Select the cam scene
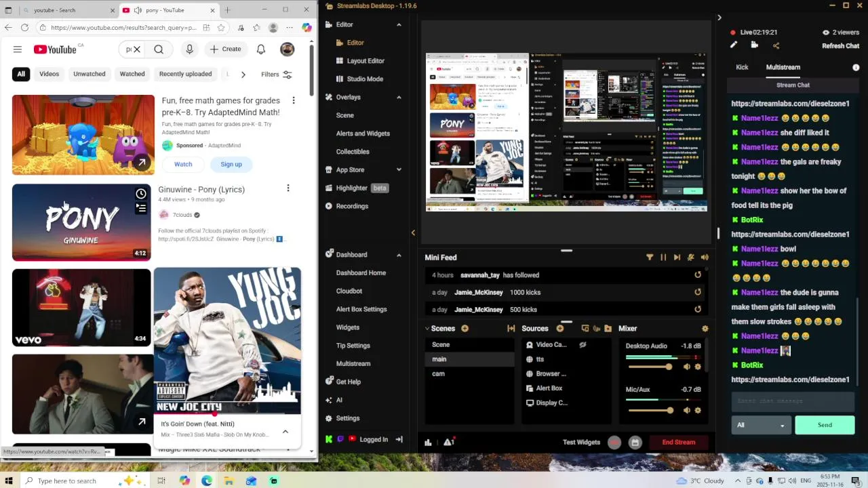The image size is (868, 488). [x=470, y=374]
